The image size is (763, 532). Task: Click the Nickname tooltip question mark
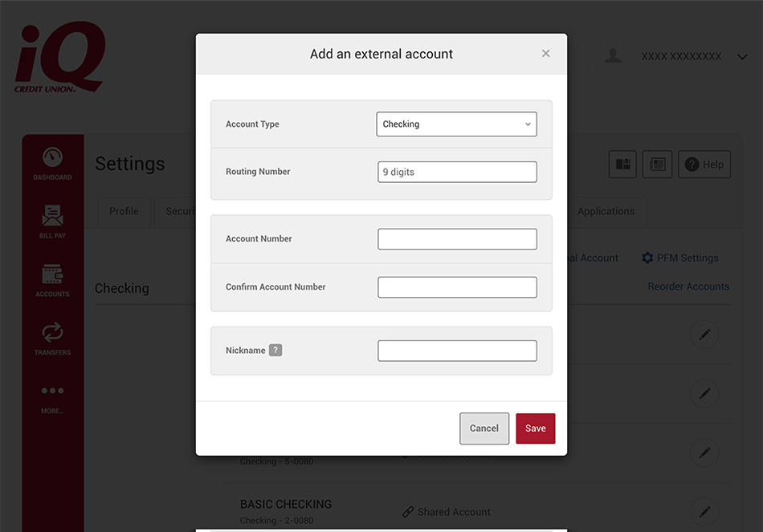click(x=275, y=350)
